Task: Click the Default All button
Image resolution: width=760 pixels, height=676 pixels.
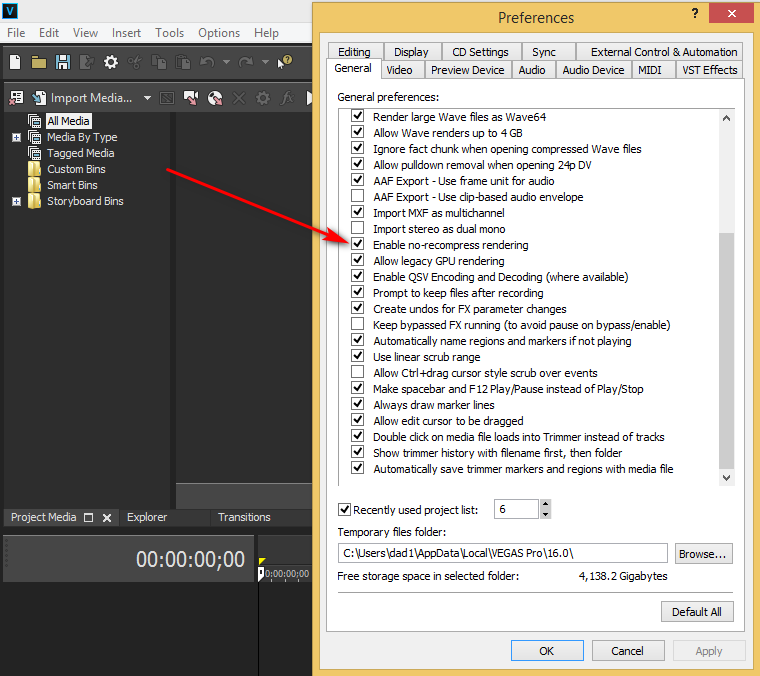Action: pyautogui.click(x=697, y=612)
